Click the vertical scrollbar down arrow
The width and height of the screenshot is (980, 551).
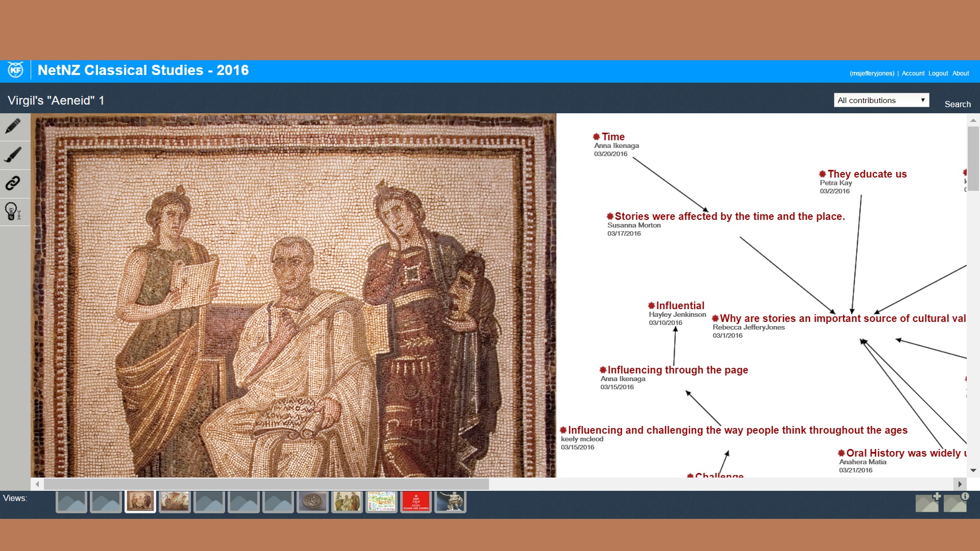click(973, 470)
